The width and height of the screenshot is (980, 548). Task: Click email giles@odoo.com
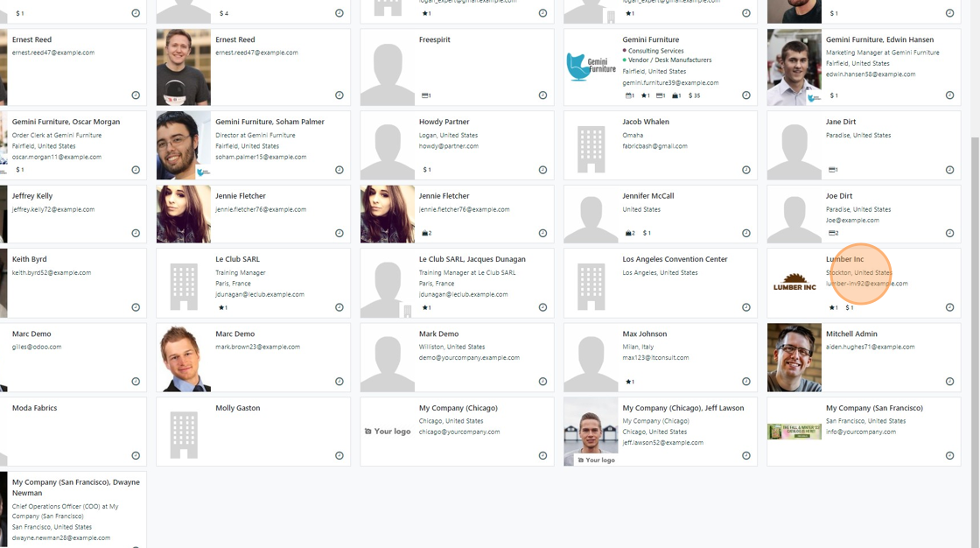[37, 347]
